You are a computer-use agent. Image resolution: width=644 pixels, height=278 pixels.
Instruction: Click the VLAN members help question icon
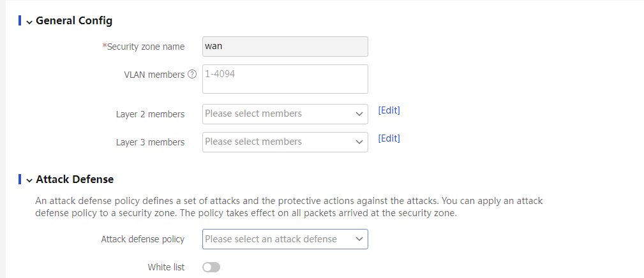tap(192, 75)
